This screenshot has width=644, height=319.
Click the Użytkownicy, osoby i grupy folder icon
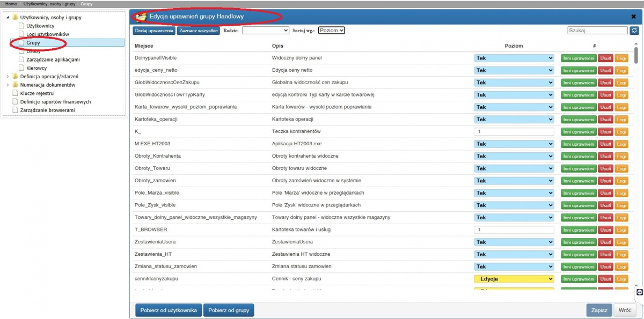click(15, 18)
